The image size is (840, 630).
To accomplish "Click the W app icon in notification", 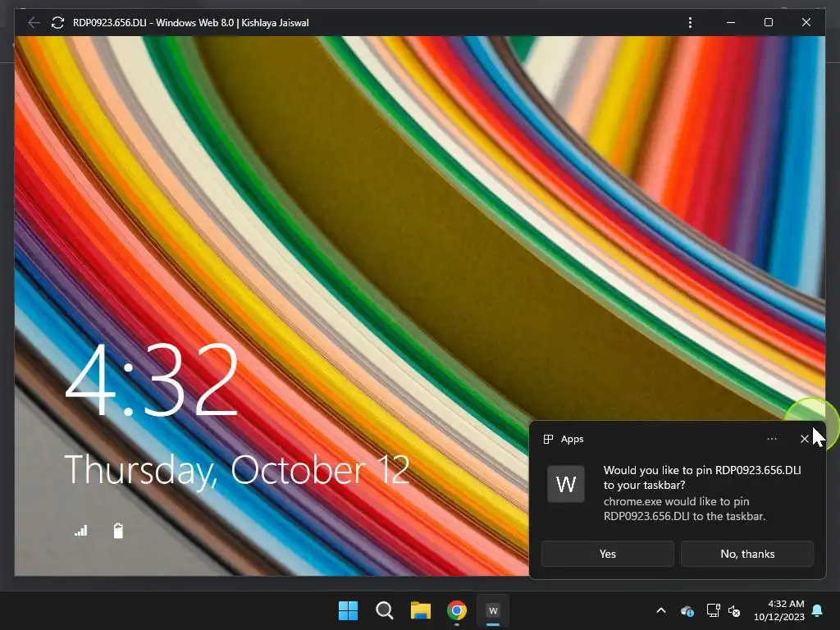I will coord(566,484).
